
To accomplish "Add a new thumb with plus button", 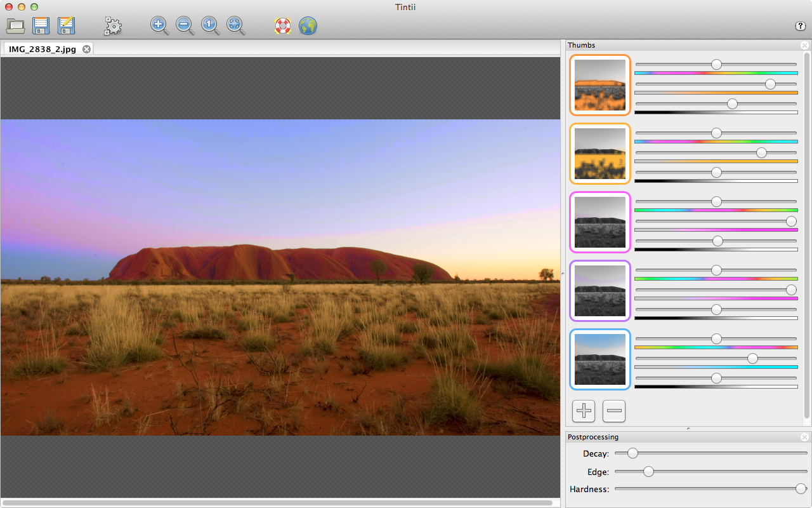I will [584, 411].
